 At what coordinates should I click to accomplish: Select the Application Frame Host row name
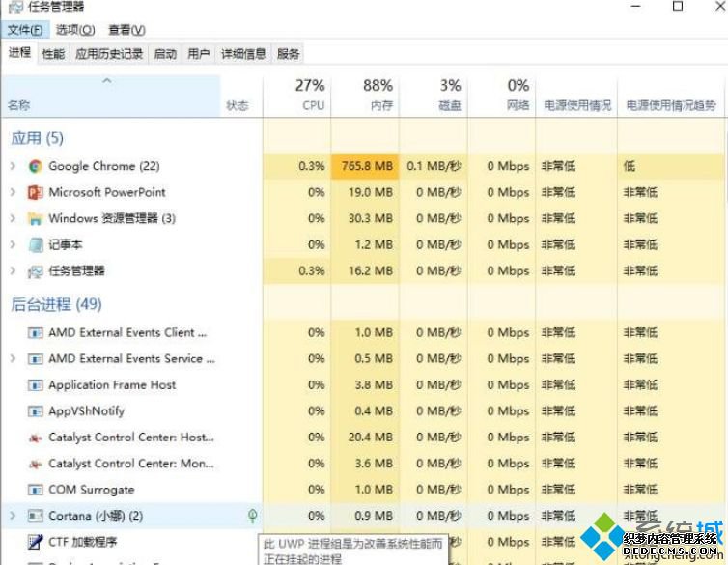112,385
